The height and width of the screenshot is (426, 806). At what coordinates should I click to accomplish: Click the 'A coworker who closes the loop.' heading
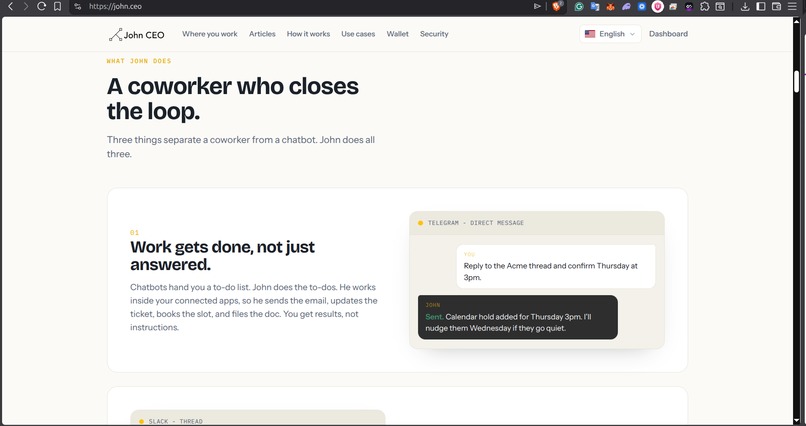pos(232,99)
